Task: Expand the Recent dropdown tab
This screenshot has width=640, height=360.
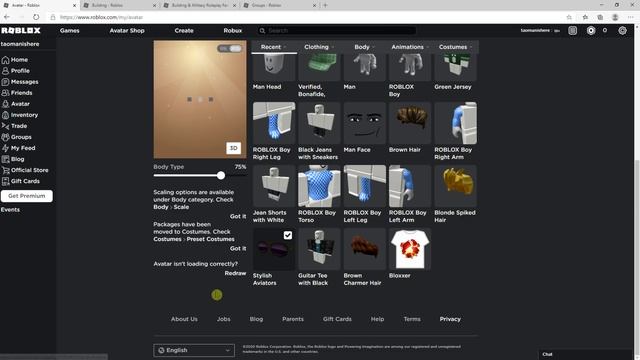Action: coord(273,47)
